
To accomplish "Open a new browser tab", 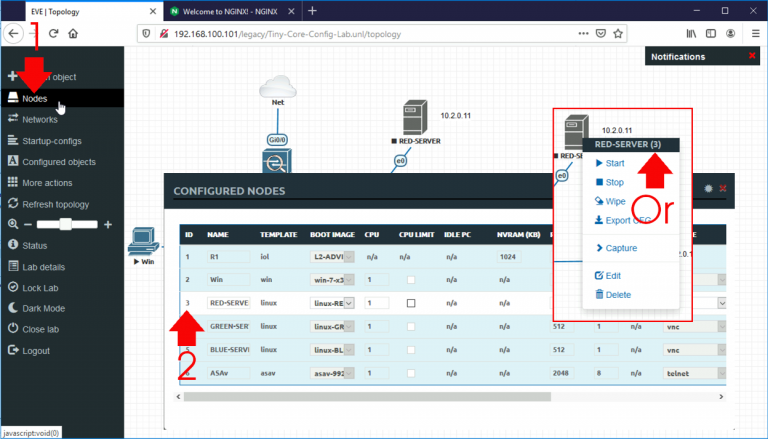I will (x=312, y=11).
